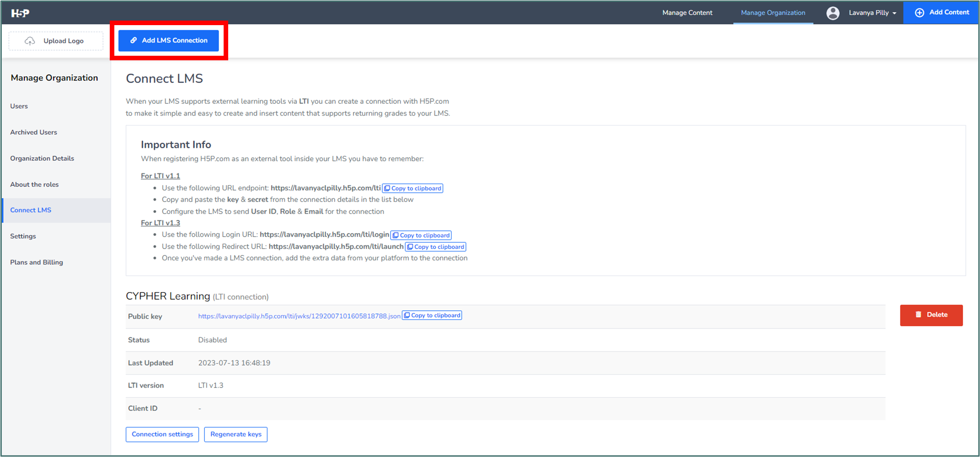Click the Manage Organization sidebar heading

(54, 78)
